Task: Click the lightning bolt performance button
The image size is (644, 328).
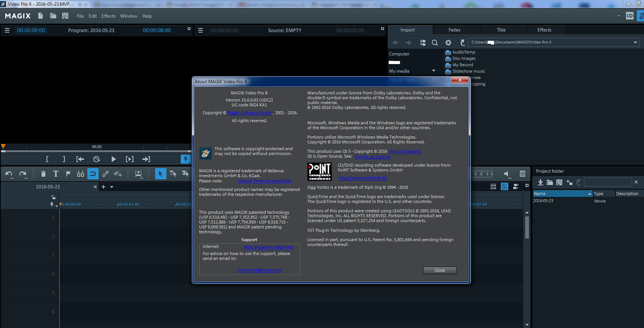Action: [186, 159]
